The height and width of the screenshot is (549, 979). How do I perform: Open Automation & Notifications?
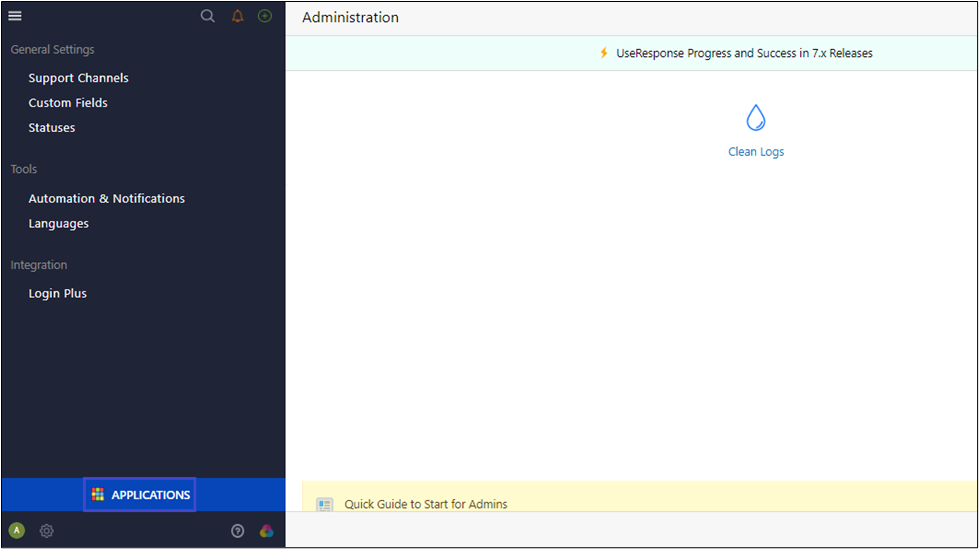(106, 199)
